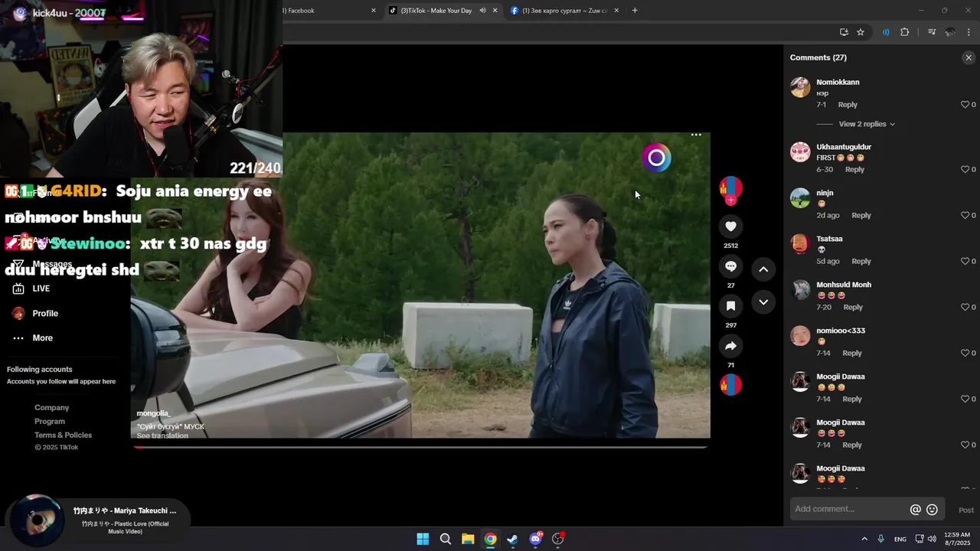Open taskbar Search
The height and width of the screenshot is (551, 980).
445,539
